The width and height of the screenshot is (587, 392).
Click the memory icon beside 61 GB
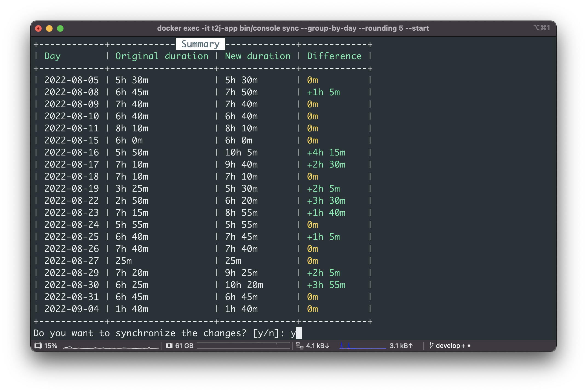coord(169,346)
